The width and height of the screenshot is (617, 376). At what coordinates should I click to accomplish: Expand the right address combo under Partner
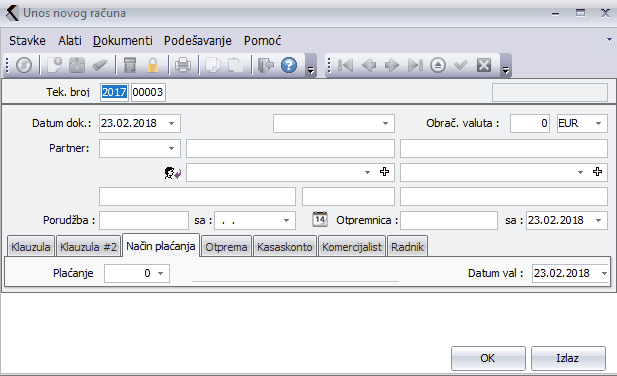pos(580,172)
